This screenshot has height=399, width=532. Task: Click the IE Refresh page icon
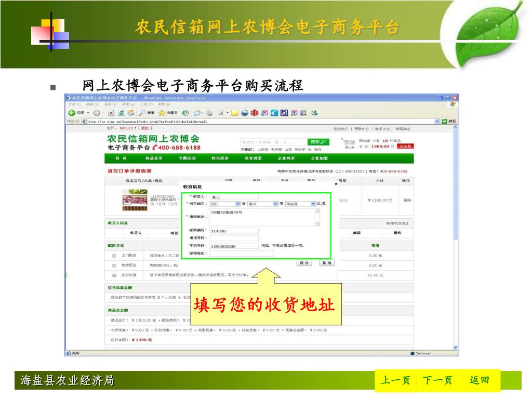point(121,113)
